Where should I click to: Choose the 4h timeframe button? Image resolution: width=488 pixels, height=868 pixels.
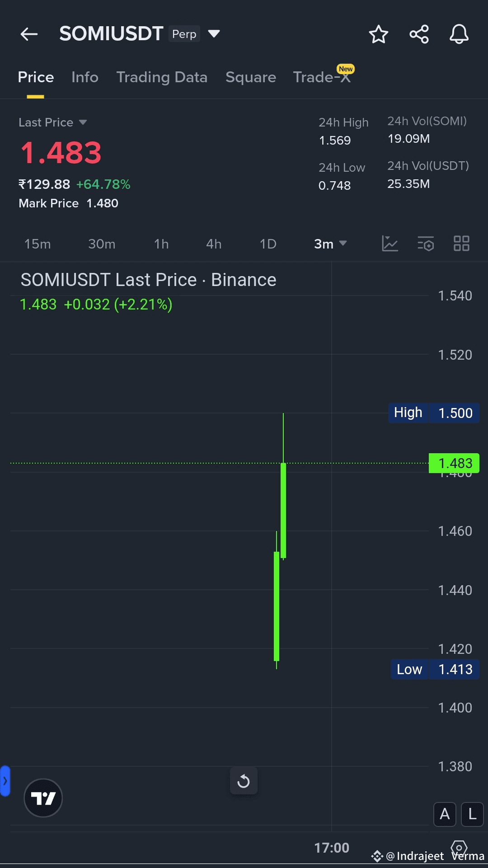click(x=214, y=244)
